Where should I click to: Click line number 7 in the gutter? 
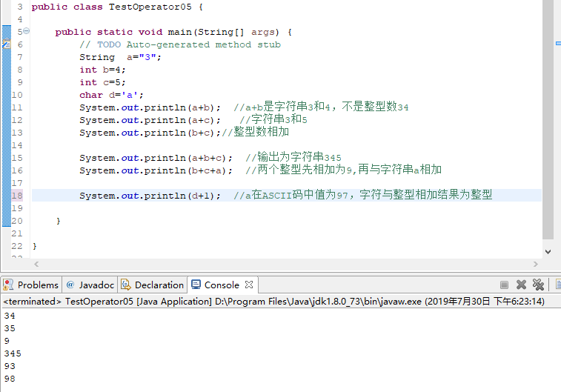pos(20,57)
